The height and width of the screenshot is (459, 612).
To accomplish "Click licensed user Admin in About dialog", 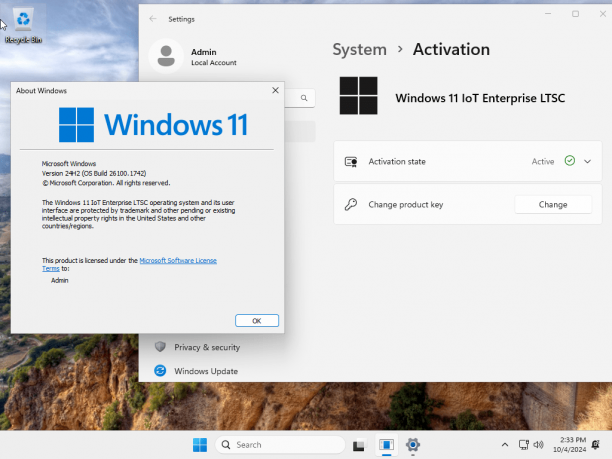I will [60, 281].
